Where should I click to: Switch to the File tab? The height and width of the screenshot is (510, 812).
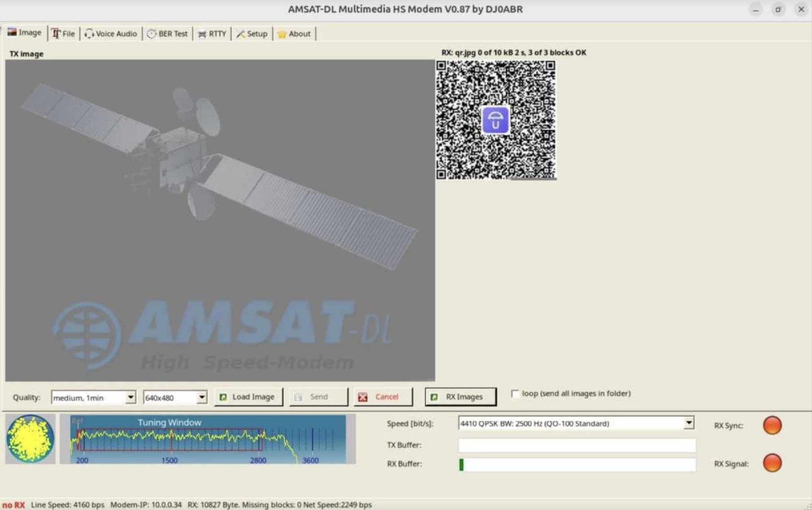[x=63, y=34]
